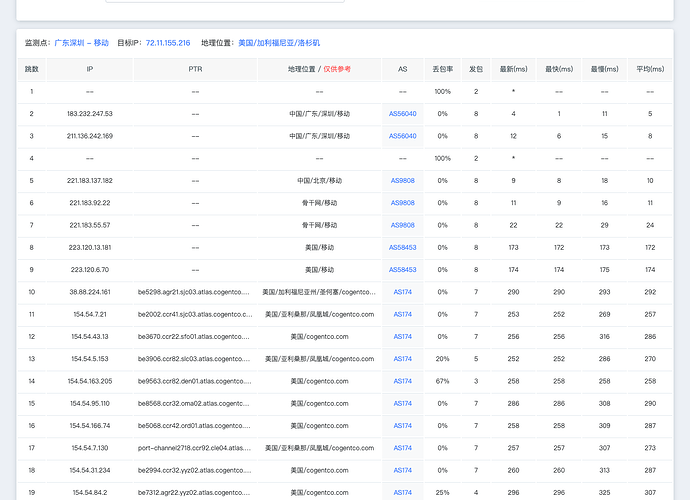Viewport: 690px width, 500px height.
Task: Open the AS56040 link in hop 2 row
Action: click(403, 114)
